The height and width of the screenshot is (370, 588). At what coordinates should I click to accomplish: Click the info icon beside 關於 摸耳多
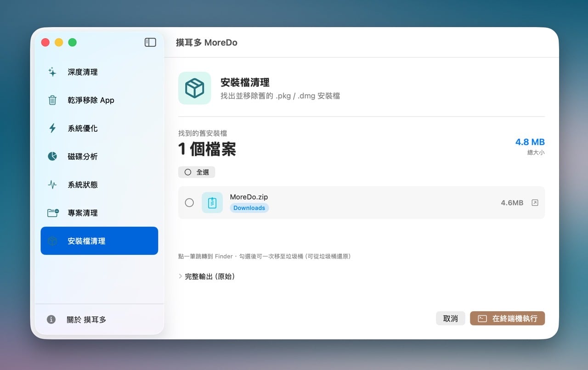pos(51,320)
